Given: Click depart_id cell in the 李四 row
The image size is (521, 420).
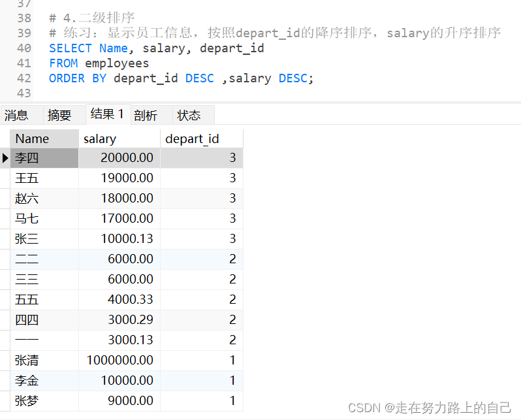Looking at the screenshot, I should (201, 158).
